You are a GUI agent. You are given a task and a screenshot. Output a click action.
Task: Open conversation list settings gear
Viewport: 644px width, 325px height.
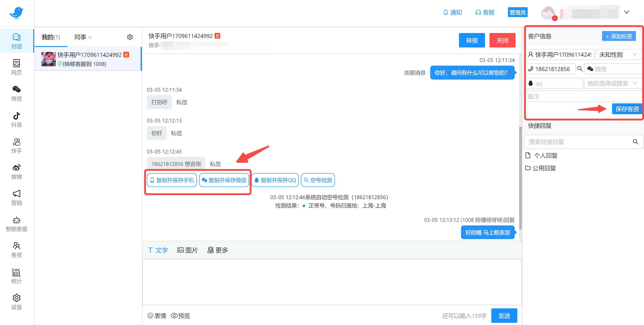pyautogui.click(x=130, y=37)
